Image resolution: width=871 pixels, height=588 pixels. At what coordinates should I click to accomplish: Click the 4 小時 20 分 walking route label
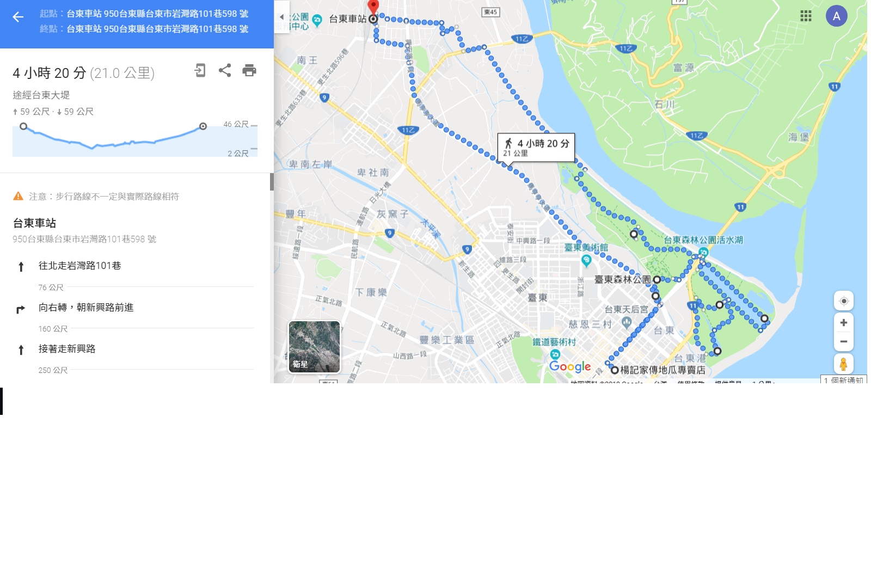(536, 147)
